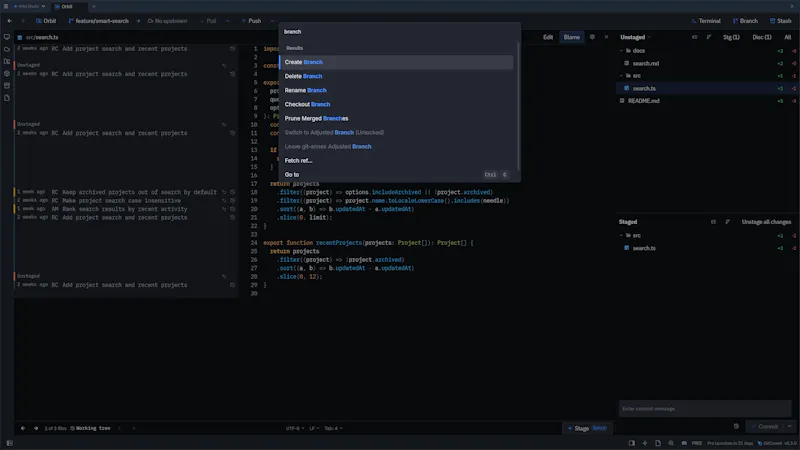Collapse the src folder in Staged
Viewport: 800px width, 450px height.
[621, 235]
